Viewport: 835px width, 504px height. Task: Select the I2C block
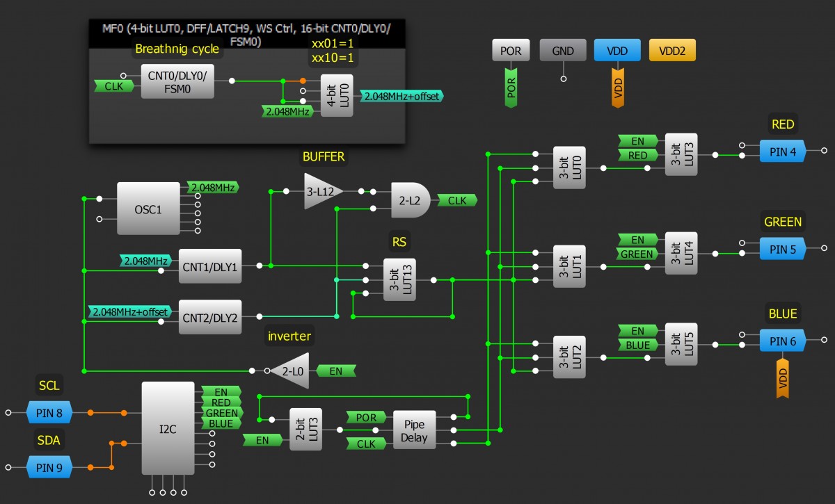pyautogui.click(x=168, y=429)
